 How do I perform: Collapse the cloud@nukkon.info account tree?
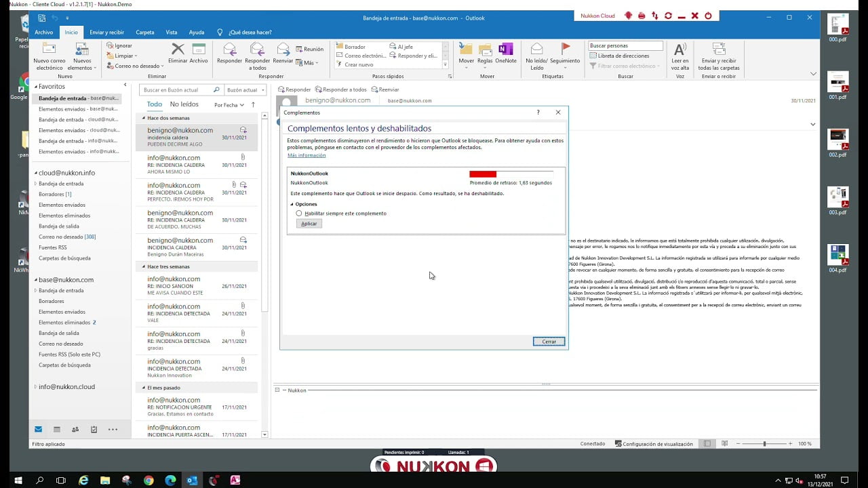(36, 173)
